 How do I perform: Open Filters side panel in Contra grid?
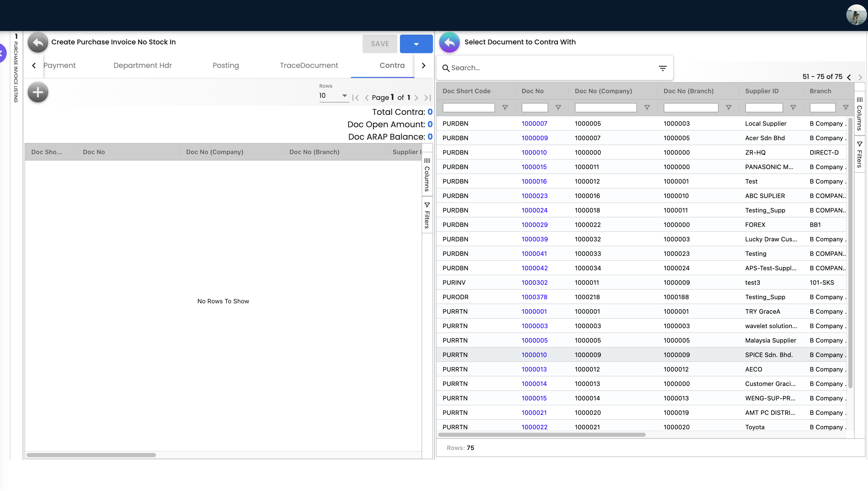point(427,215)
